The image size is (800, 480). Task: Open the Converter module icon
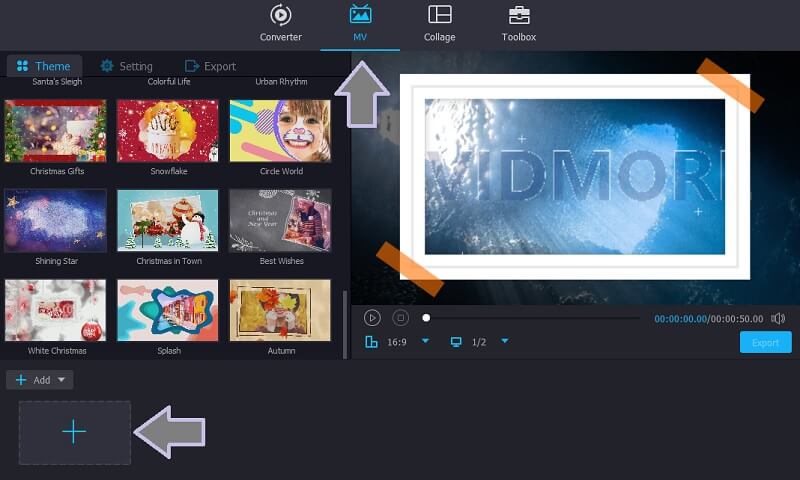coord(281,16)
